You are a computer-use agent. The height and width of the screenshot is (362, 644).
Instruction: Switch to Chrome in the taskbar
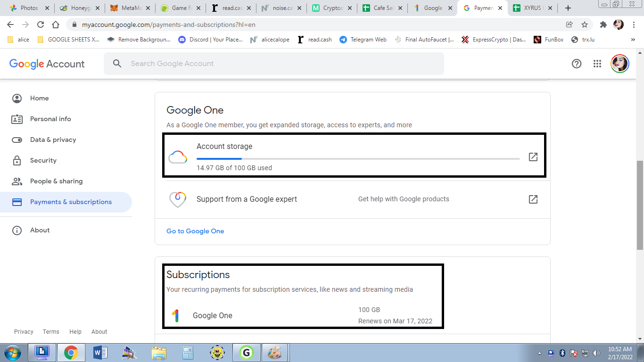(x=71, y=353)
